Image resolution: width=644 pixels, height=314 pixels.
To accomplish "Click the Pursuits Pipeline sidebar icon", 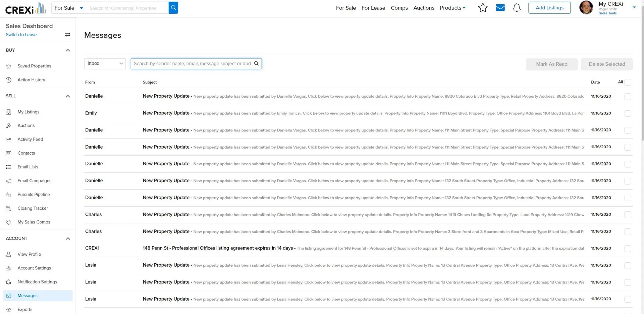I will pos(9,195).
